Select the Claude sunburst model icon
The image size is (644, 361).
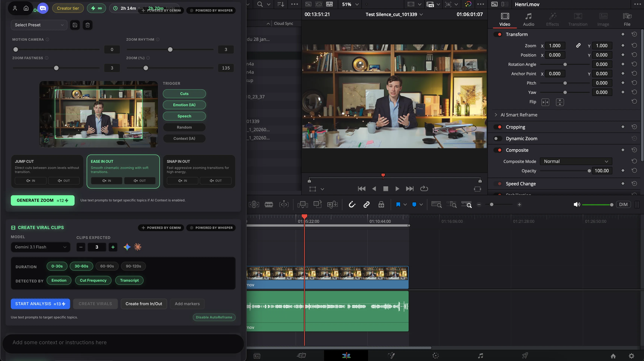tap(137, 247)
